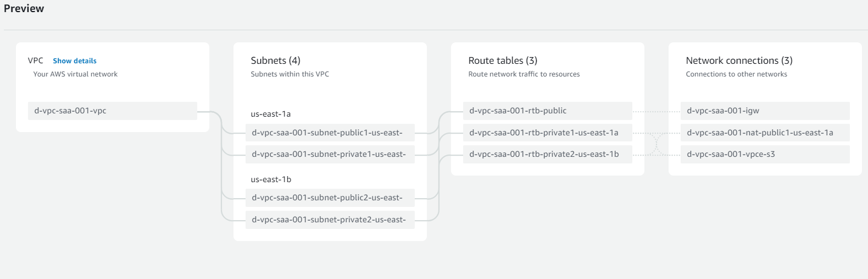Screen dimensions: 868x279
Task: Click the us-east-1b availability zone label
Action: tap(271, 179)
